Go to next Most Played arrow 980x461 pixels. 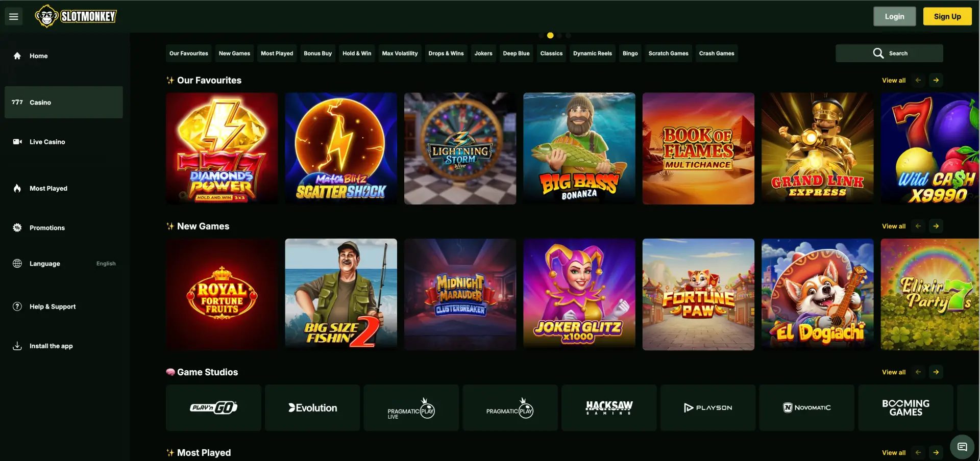click(x=936, y=453)
